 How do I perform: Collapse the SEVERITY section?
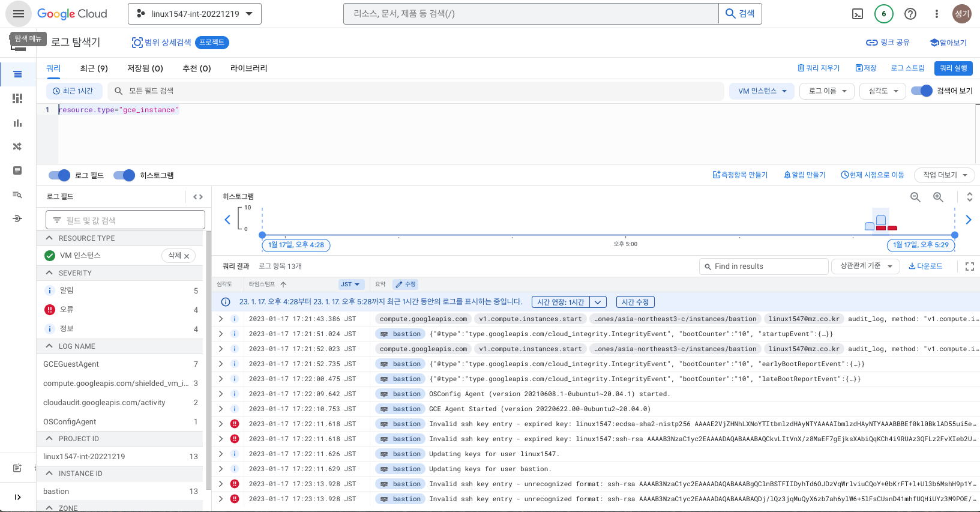49,273
